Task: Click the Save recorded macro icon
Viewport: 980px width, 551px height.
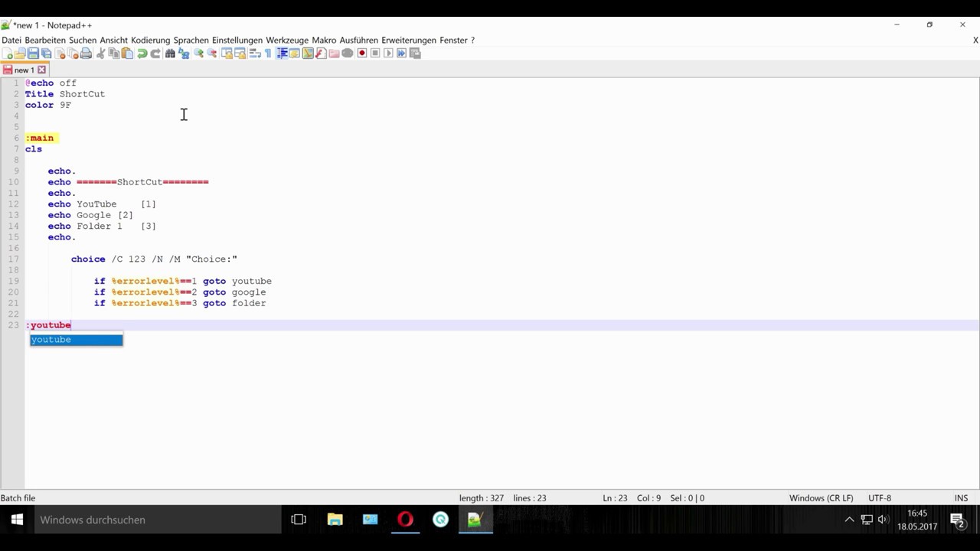Action: tap(415, 54)
